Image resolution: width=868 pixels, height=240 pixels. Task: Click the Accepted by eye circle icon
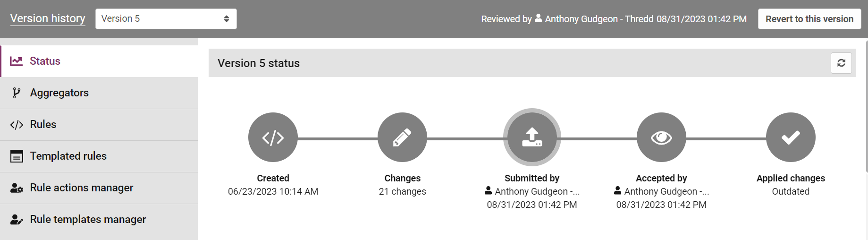661,137
